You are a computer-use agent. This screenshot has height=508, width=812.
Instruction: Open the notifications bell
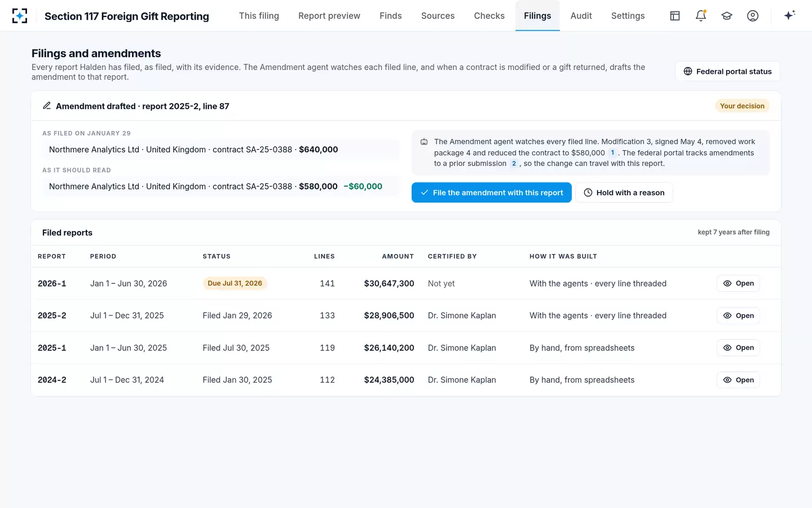point(701,16)
